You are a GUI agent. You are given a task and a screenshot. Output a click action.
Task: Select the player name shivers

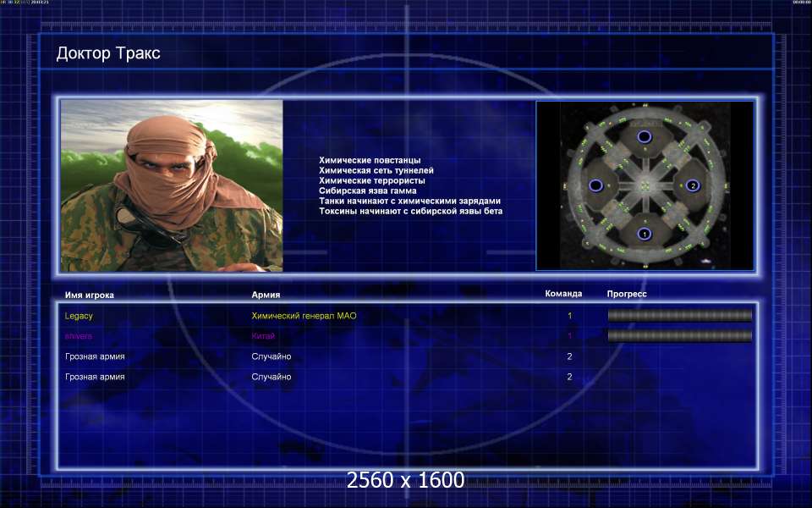point(78,336)
